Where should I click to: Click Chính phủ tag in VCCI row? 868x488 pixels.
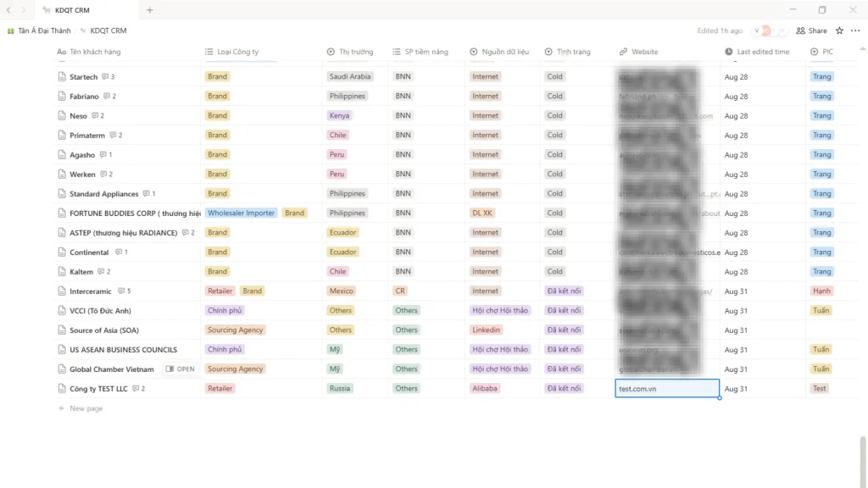(224, 310)
